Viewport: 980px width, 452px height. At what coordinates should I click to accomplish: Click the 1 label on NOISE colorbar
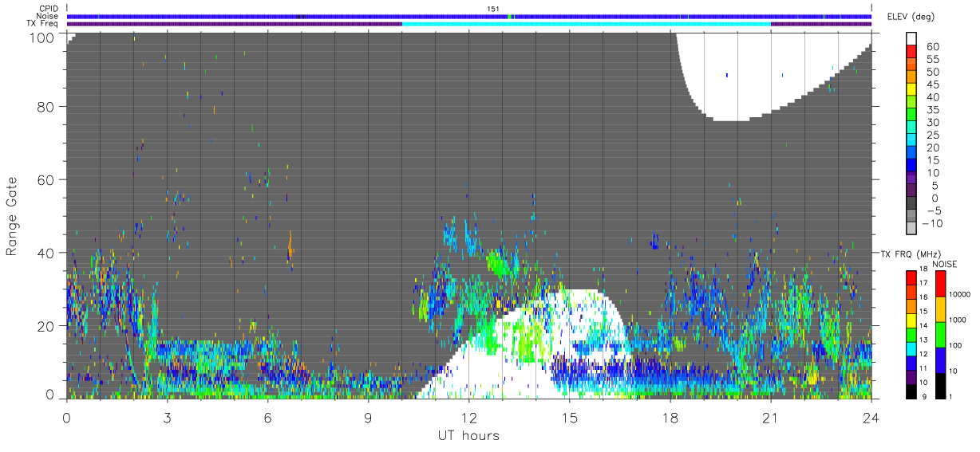952,396
